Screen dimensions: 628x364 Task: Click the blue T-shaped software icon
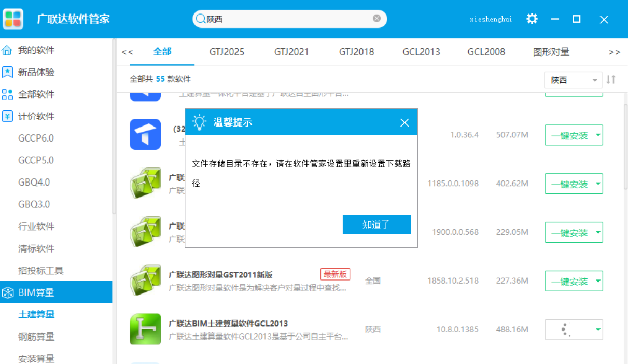coord(145,134)
